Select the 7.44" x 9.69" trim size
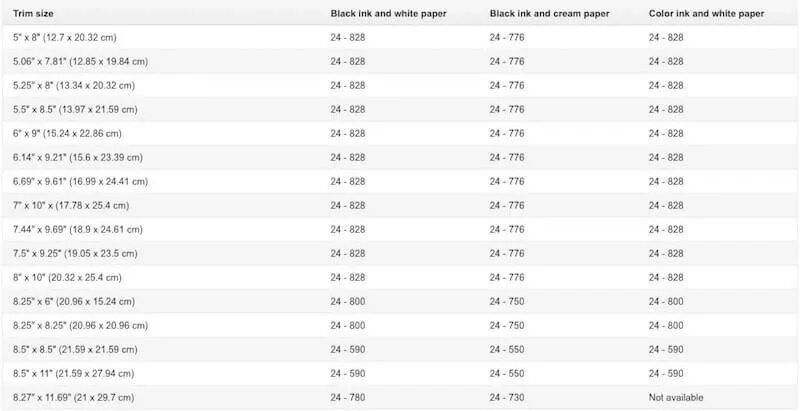This screenshot has height=411, width=800. [78, 229]
